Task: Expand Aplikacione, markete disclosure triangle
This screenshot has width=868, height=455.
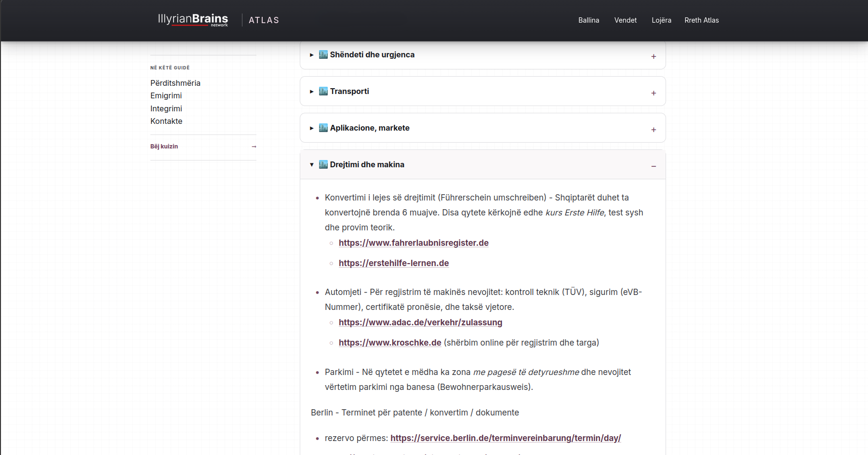Action: point(312,128)
